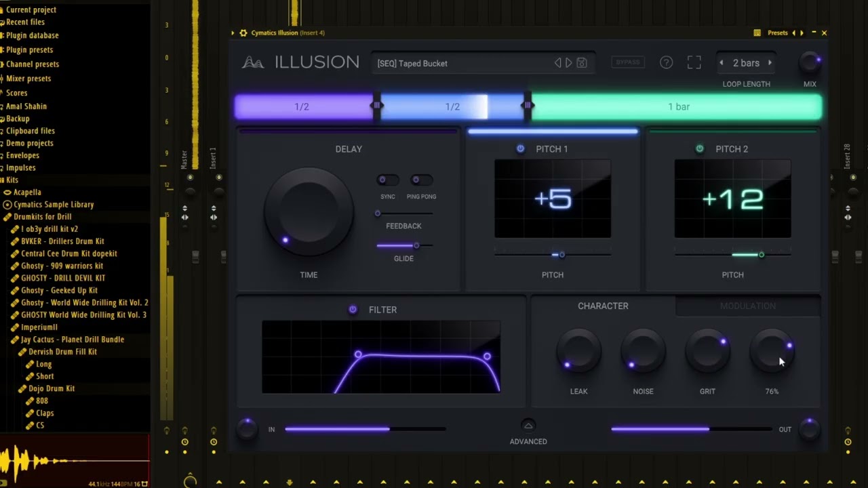Select previous preset arrow in title bar
Screen dimensions: 868x488
[x=793, y=33]
